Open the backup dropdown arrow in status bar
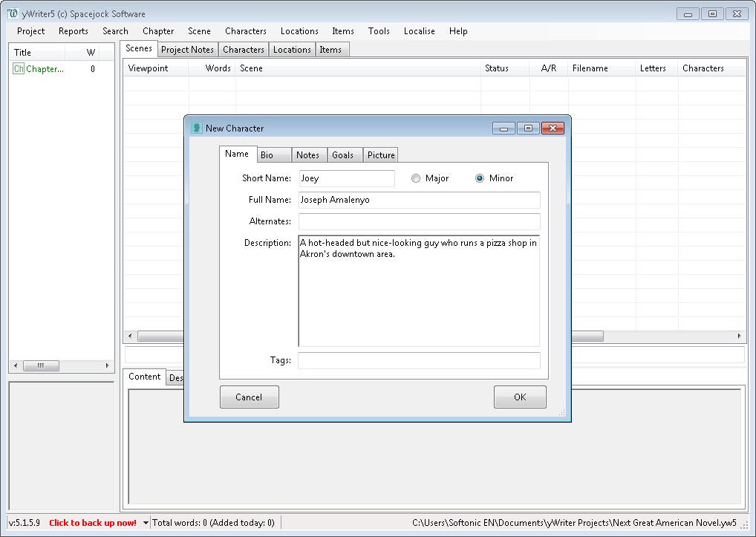 145,523
